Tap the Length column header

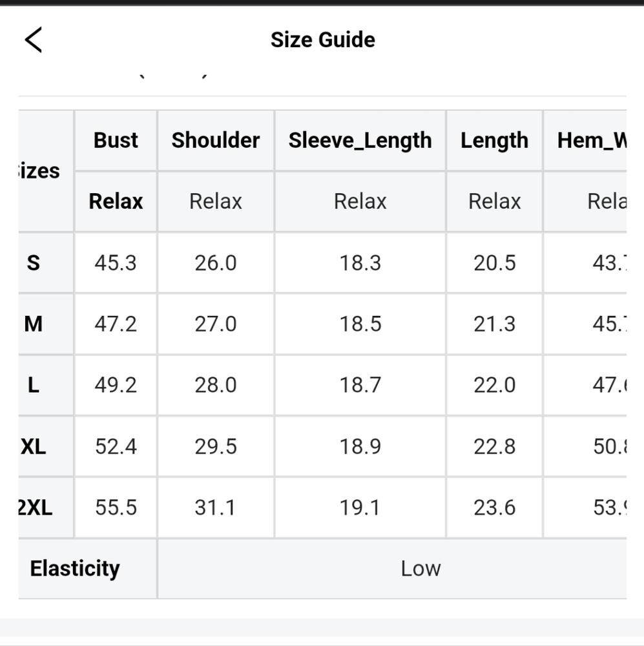tap(494, 140)
